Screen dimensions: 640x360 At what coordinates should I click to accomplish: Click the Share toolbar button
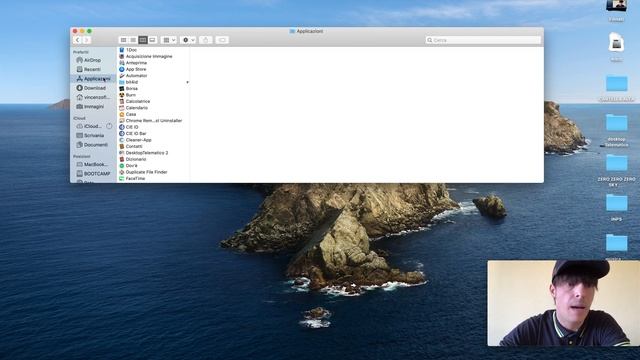[x=206, y=40]
